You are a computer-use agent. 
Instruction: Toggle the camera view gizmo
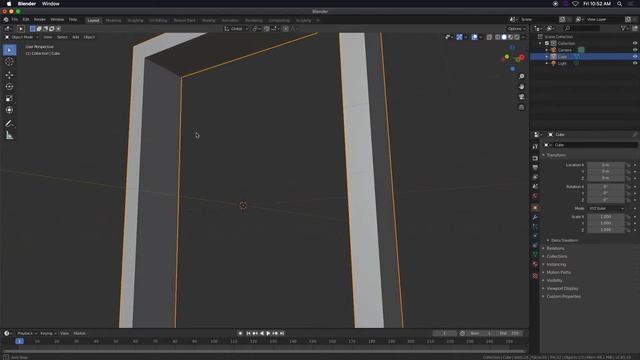(521, 97)
